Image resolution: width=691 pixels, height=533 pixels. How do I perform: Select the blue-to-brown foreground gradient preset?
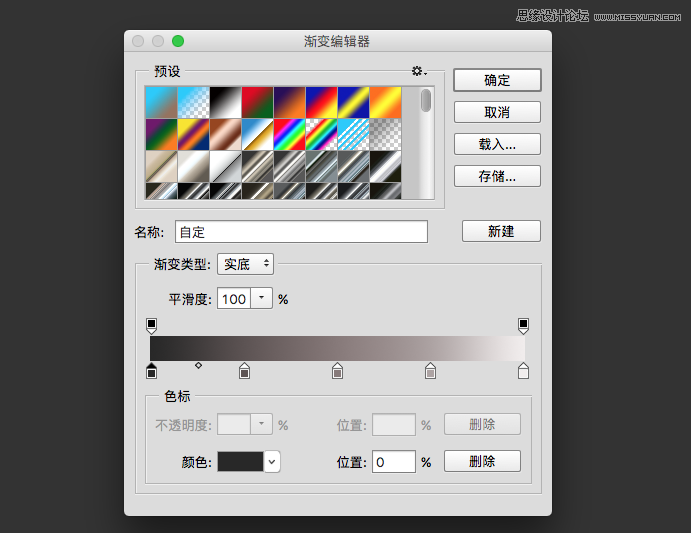tap(161, 102)
